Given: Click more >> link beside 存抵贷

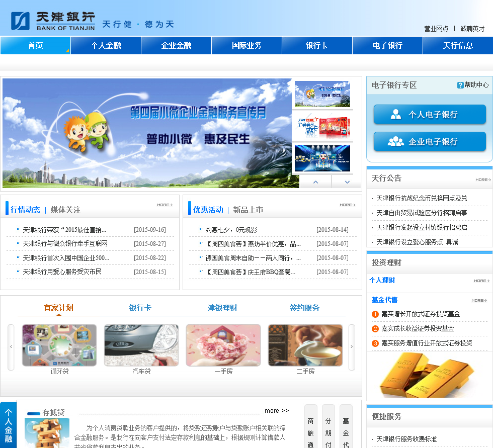Looking at the screenshot, I should [277, 411].
